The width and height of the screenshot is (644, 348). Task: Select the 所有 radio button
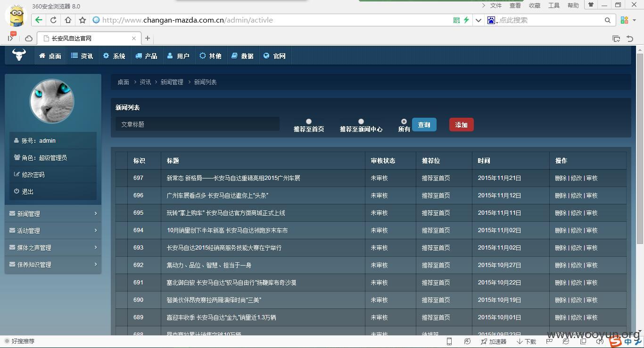[x=404, y=121]
